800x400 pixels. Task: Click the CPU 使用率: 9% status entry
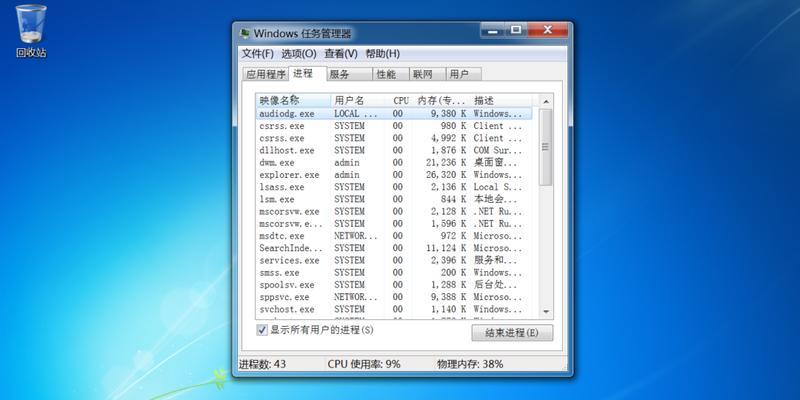click(x=364, y=364)
